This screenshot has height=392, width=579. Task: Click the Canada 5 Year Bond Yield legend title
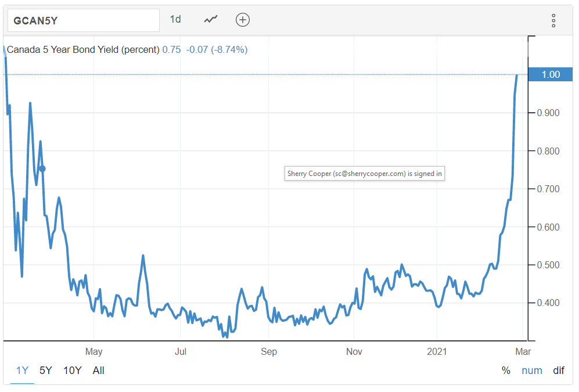click(83, 49)
